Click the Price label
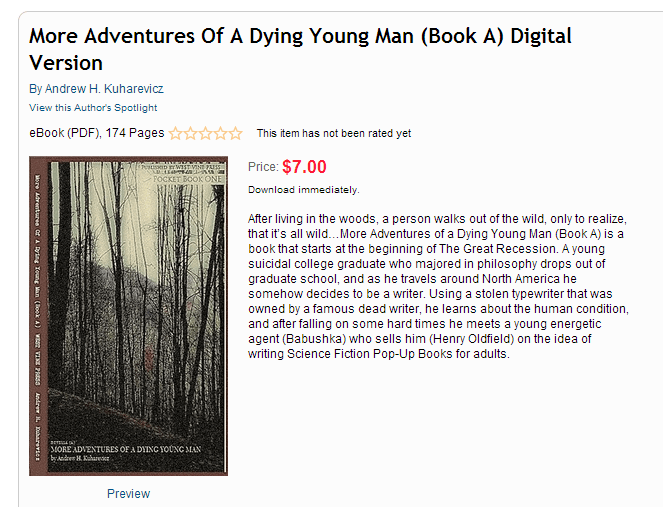The height and width of the screenshot is (507, 663). tap(262, 168)
